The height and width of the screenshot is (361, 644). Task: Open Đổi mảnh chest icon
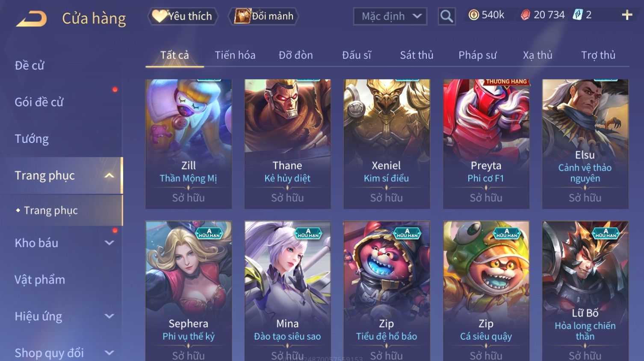263,16
